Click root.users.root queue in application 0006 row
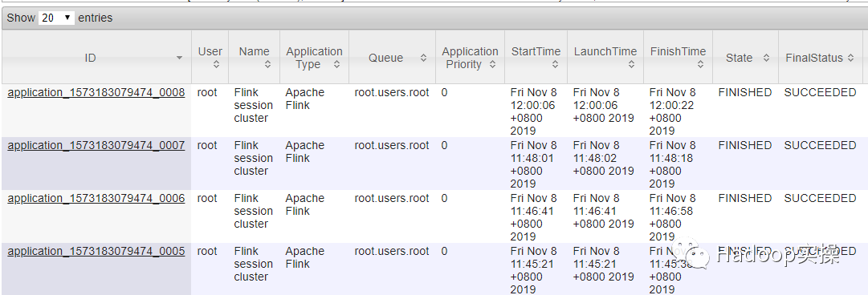868x295 pixels. [392, 198]
